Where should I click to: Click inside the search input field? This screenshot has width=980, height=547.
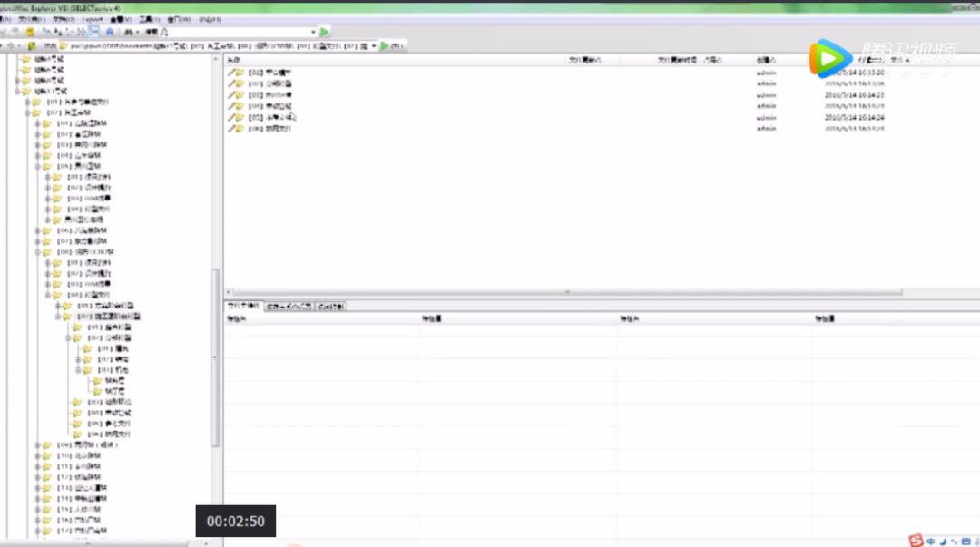click(238, 31)
